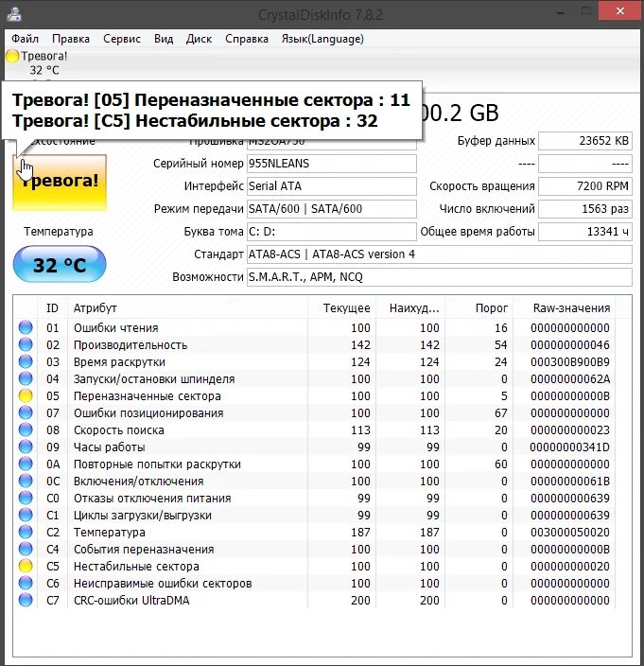Click the blue status icon for C0 Отказы отключения питания
Screen dimensions: 644x666
point(26,498)
